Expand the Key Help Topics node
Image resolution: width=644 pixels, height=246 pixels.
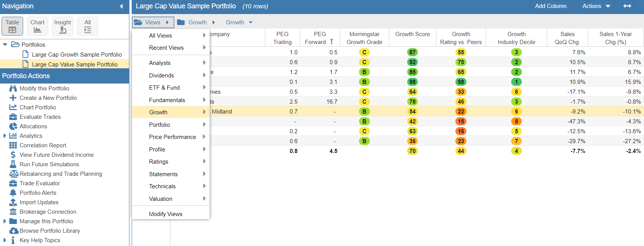pyautogui.click(x=5, y=240)
